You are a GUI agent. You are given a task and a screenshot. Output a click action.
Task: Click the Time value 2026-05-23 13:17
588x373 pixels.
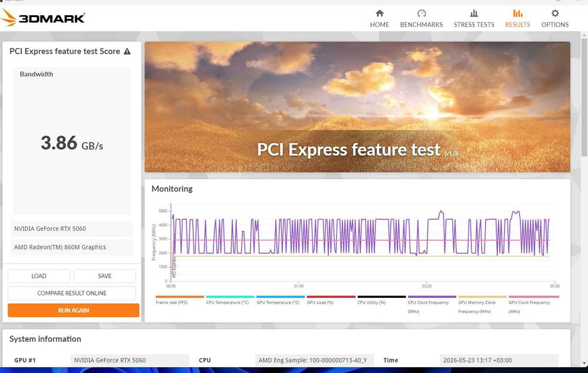(499, 360)
